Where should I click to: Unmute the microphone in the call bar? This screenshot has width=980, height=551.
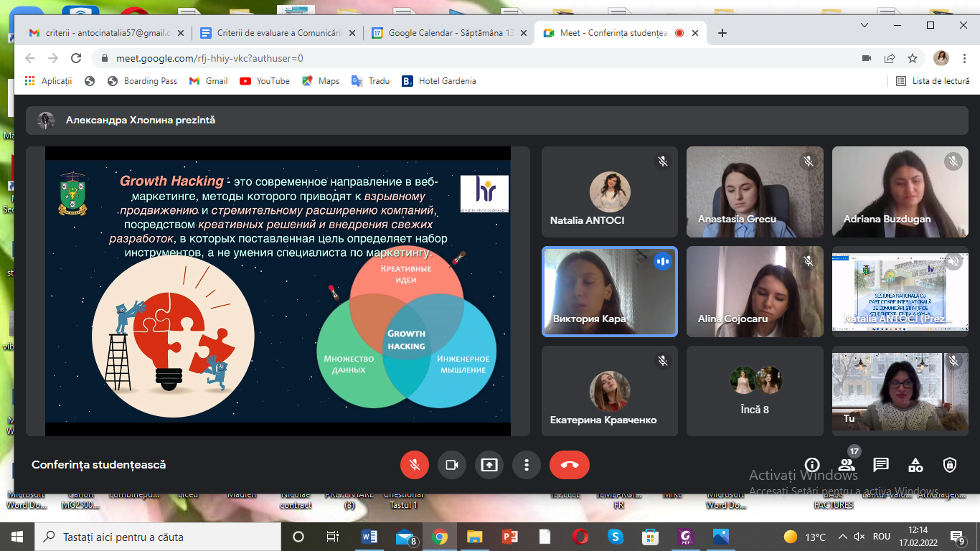click(414, 465)
